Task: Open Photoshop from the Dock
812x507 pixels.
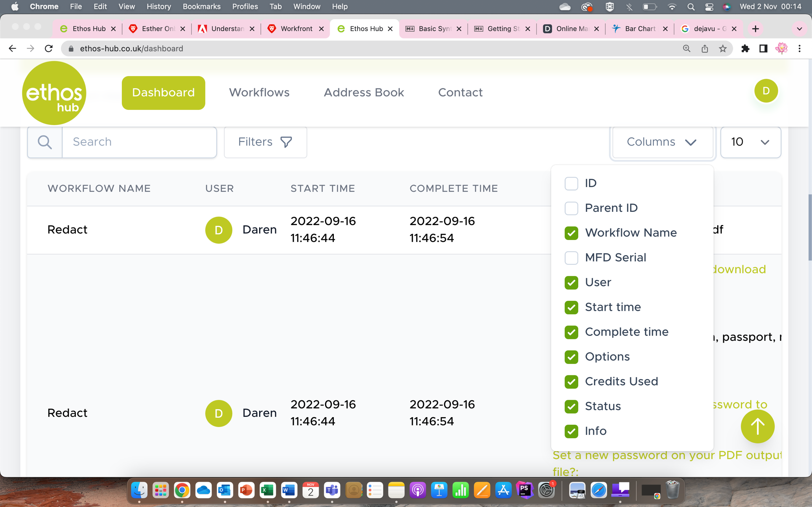Action: (x=524, y=490)
